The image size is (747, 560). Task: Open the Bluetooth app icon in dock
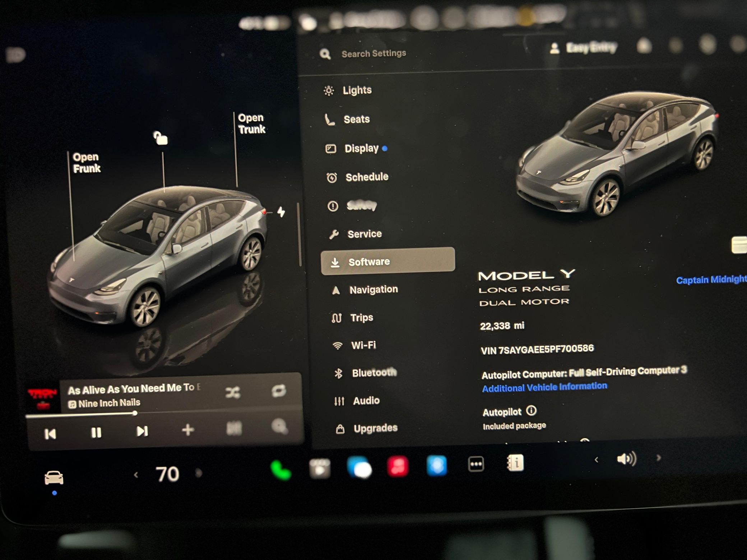(x=437, y=466)
